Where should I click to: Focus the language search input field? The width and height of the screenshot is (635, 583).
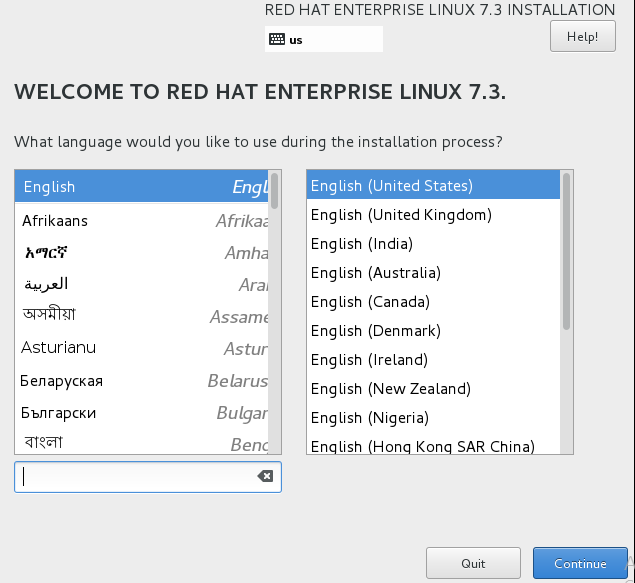[x=148, y=477]
